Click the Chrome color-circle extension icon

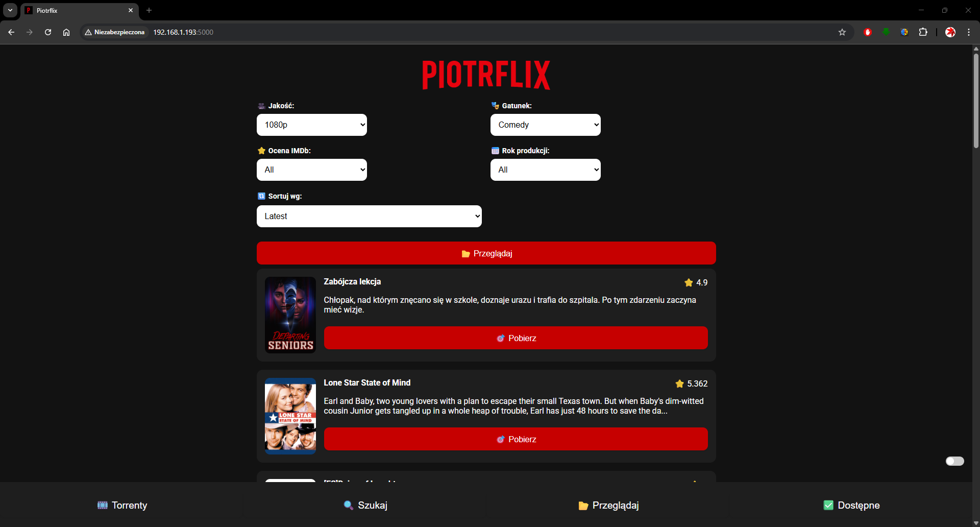pos(904,32)
